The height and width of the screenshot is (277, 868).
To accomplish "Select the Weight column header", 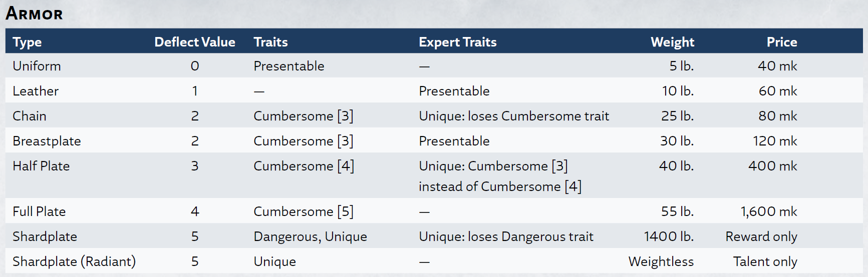I will [672, 42].
